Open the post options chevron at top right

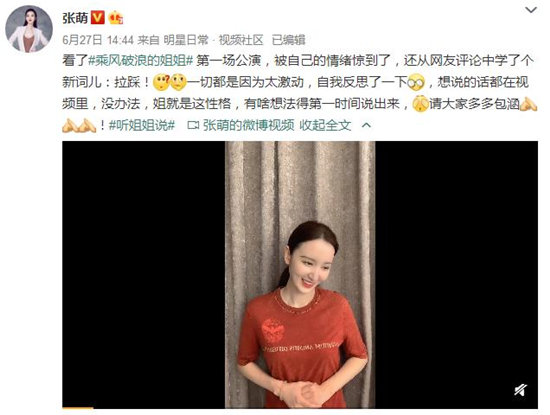[531, 10]
